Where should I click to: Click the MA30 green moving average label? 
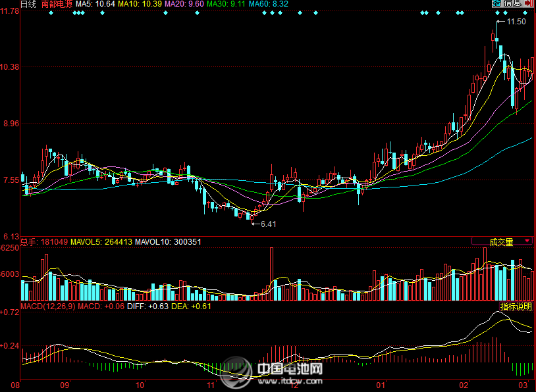pyautogui.click(x=227, y=4)
